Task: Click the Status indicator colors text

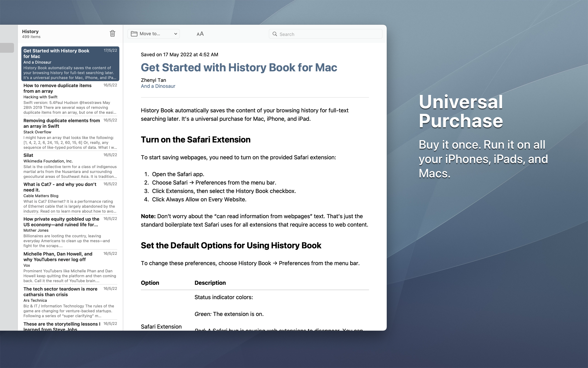Action: 224,297
